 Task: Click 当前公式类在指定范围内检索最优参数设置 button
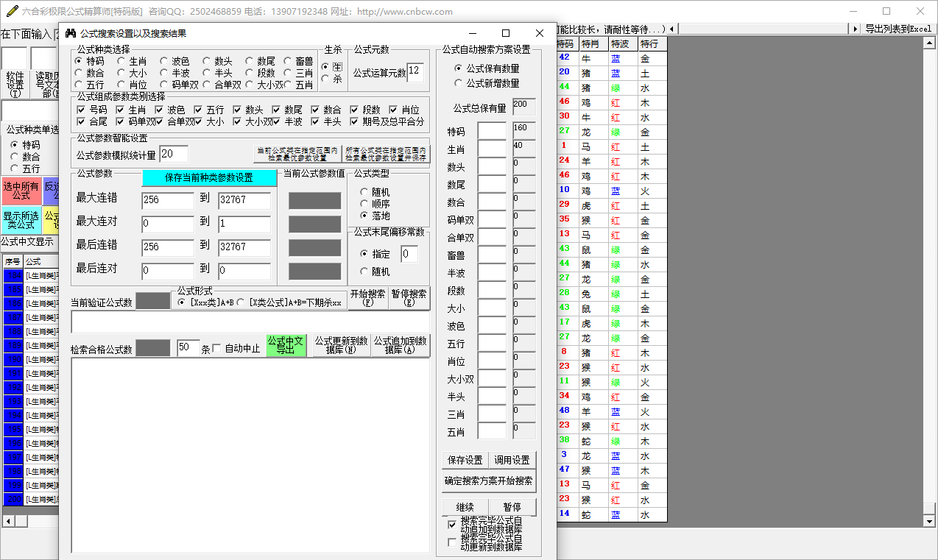tap(297, 154)
